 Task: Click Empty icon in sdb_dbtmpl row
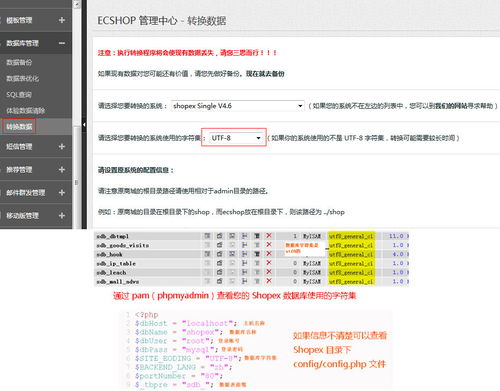[x=257, y=236]
